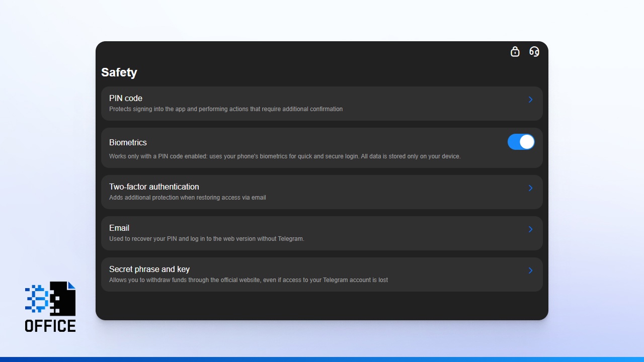Click the lock icon in the header
The image size is (644, 362).
click(515, 51)
